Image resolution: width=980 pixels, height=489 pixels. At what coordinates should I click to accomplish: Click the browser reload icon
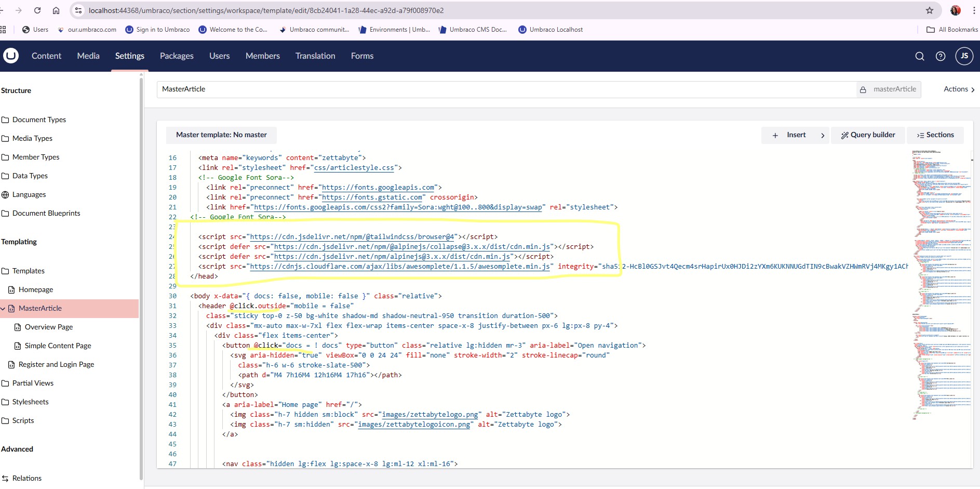(37, 10)
